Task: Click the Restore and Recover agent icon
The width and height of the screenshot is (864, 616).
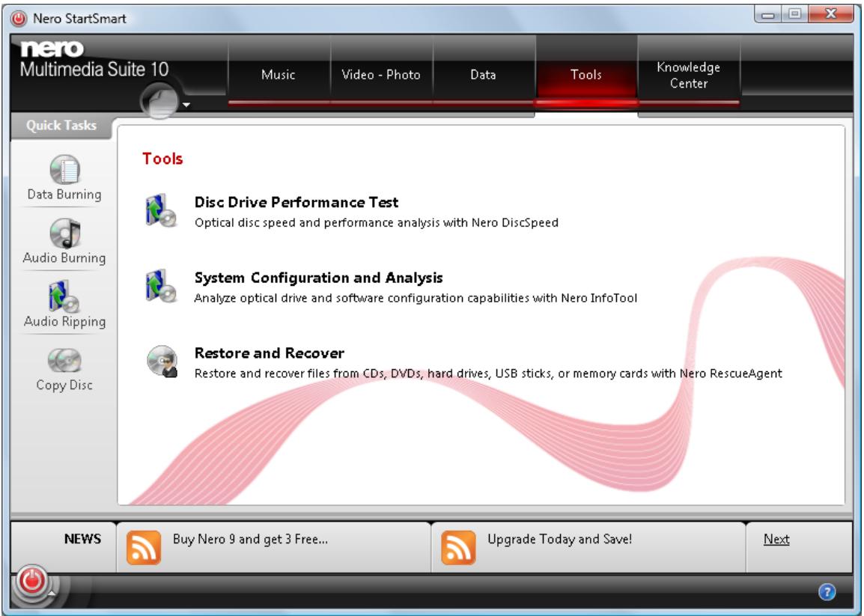Action: 162,362
